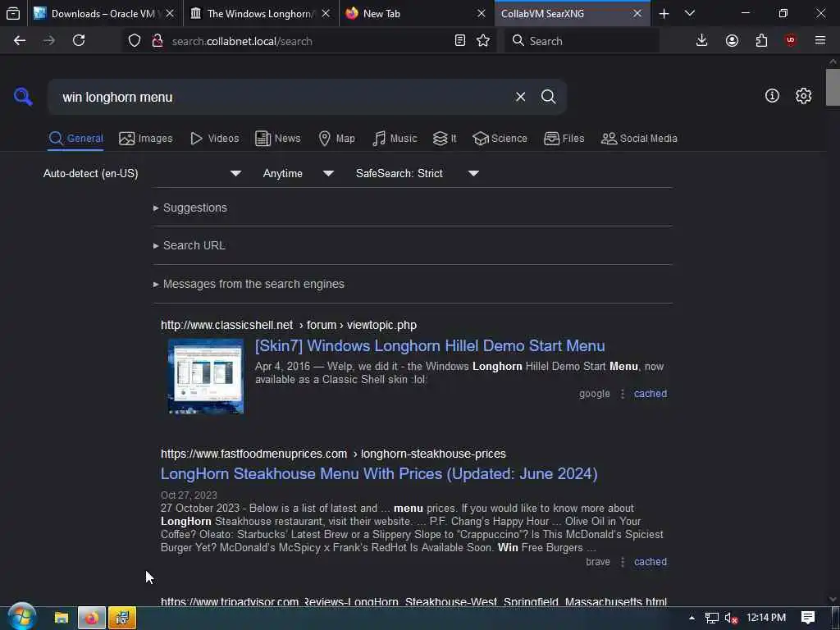840x630 pixels.
Task: Open the Extensions puzzle icon
Action: (761, 41)
